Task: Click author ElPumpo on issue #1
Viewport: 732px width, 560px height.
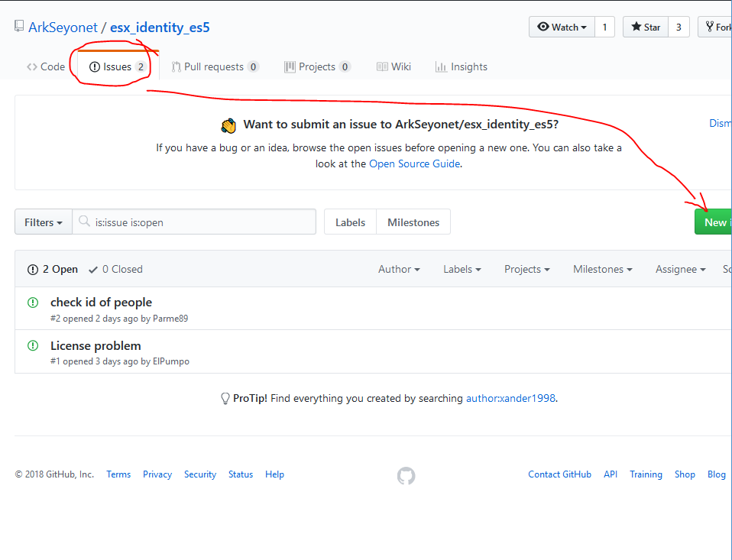Action: 171,361
